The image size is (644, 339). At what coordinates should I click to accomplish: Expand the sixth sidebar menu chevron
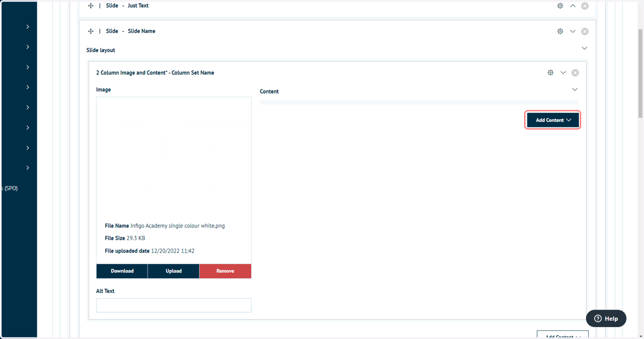pos(27,128)
